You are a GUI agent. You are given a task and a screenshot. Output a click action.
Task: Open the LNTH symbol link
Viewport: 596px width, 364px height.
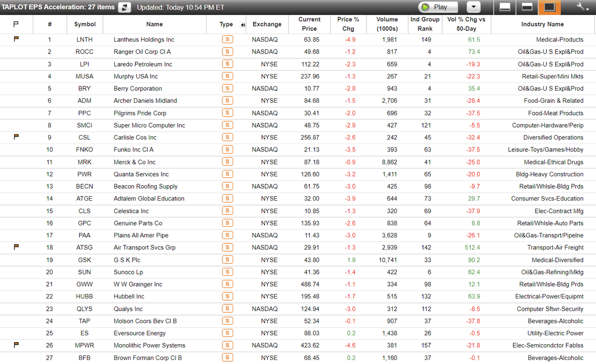coord(84,40)
